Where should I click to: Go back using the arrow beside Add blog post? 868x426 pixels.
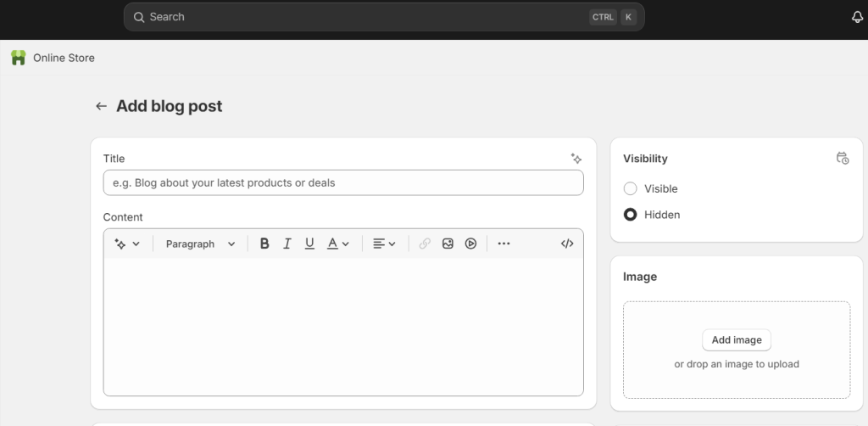tap(101, 106)
